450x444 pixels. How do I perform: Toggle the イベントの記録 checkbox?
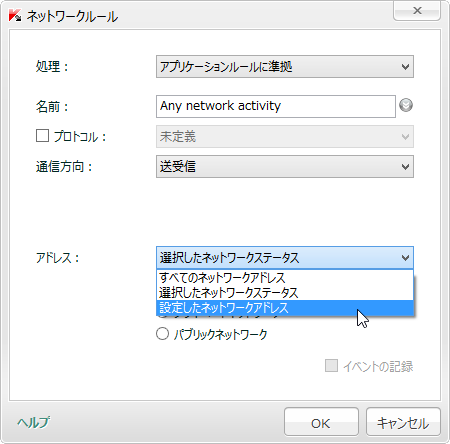coord(331,366)
